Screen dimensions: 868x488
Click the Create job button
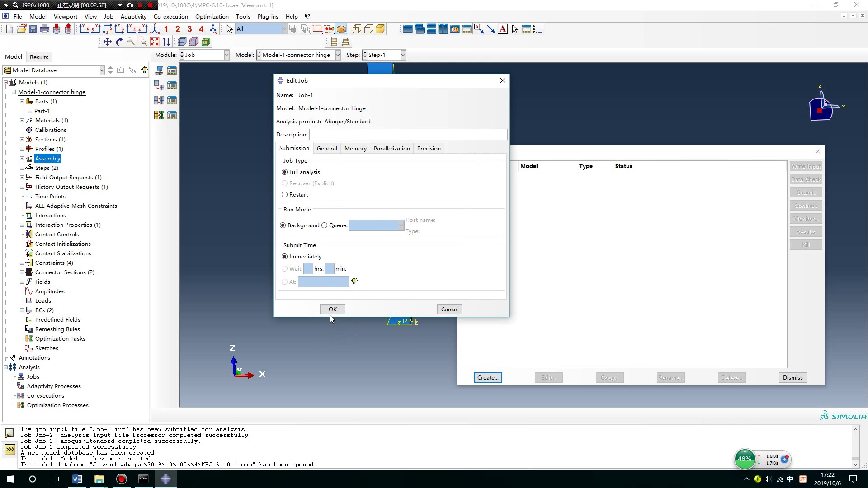tap(488, 376)
